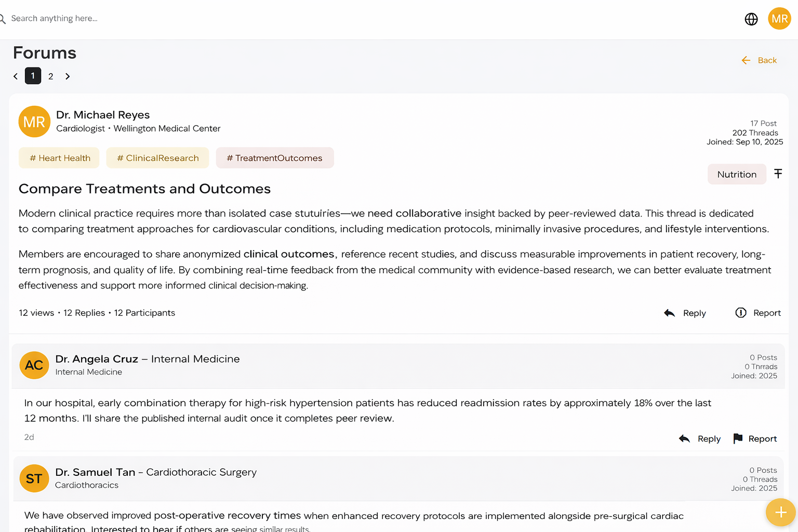
Task: Open the MR profile avatar in the header
Action: (x=779, y=19)
